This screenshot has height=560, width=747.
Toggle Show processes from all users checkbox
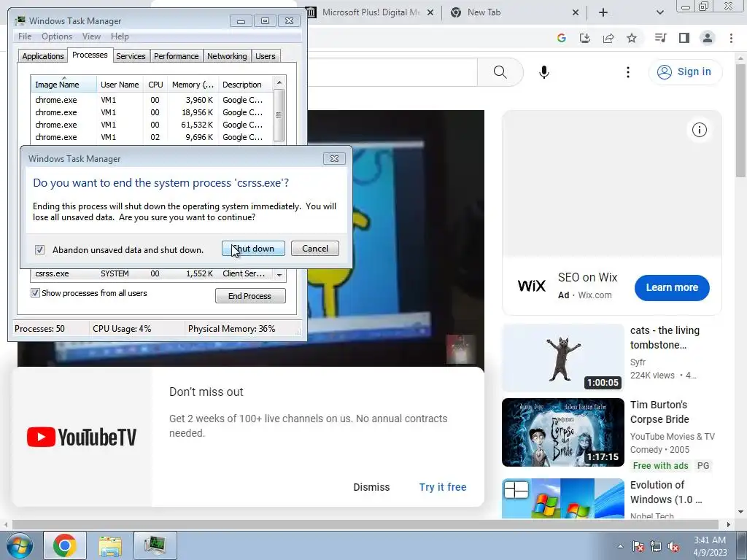[x=35, y=293]
